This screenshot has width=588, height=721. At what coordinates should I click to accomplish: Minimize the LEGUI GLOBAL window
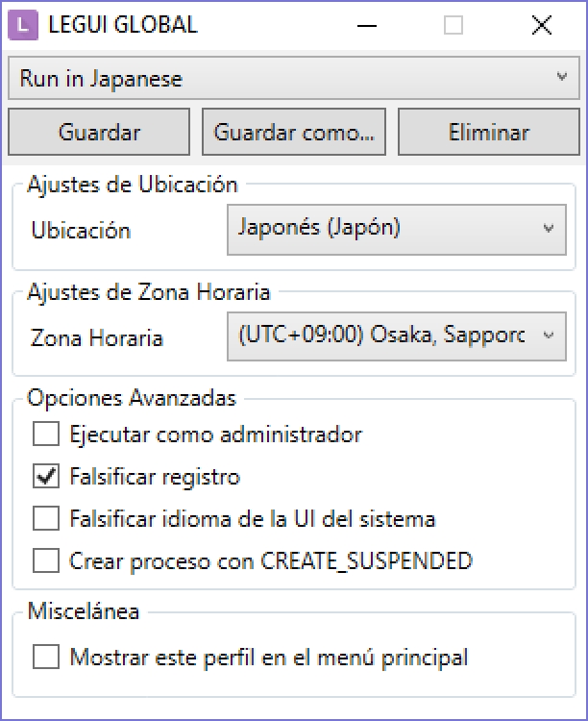pos(366,26)
